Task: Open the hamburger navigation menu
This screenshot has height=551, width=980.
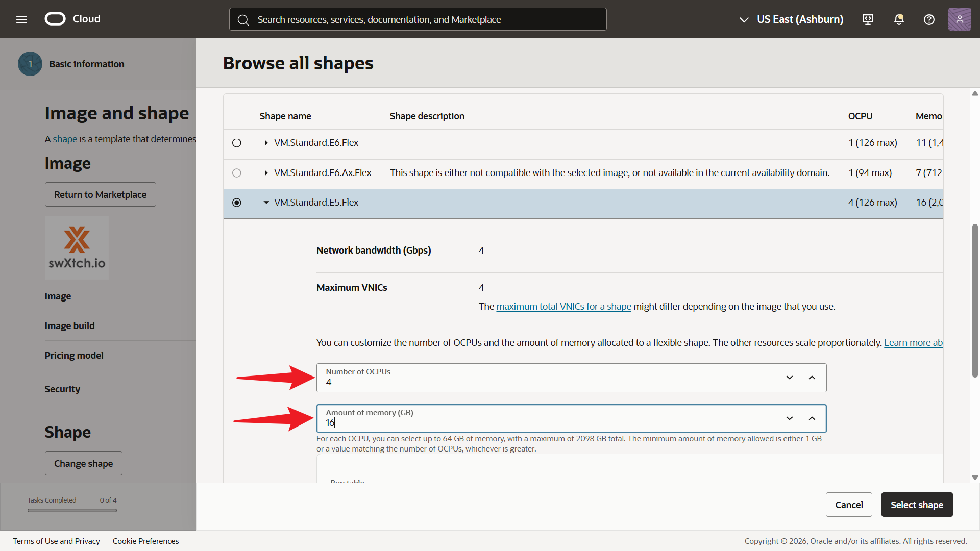Action: 21,19
